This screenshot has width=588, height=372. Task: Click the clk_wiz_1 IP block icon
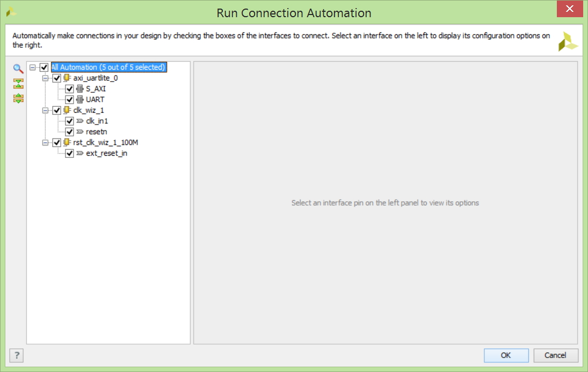67,110
